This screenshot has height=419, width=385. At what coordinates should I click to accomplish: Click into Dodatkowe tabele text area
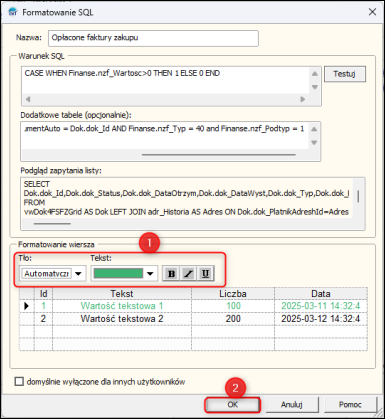click(165, 136)
